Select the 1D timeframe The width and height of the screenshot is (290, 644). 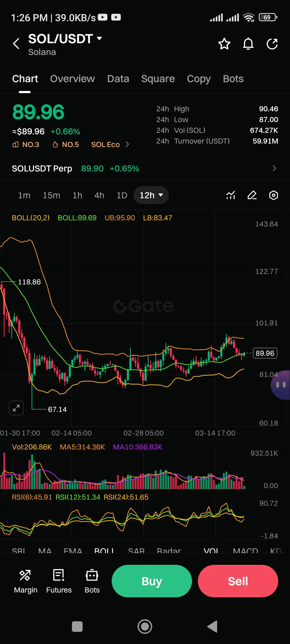(122, 195)
